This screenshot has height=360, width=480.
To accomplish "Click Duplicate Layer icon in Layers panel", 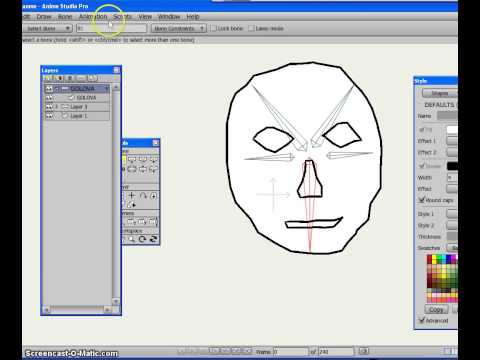I will click(59, 78).
